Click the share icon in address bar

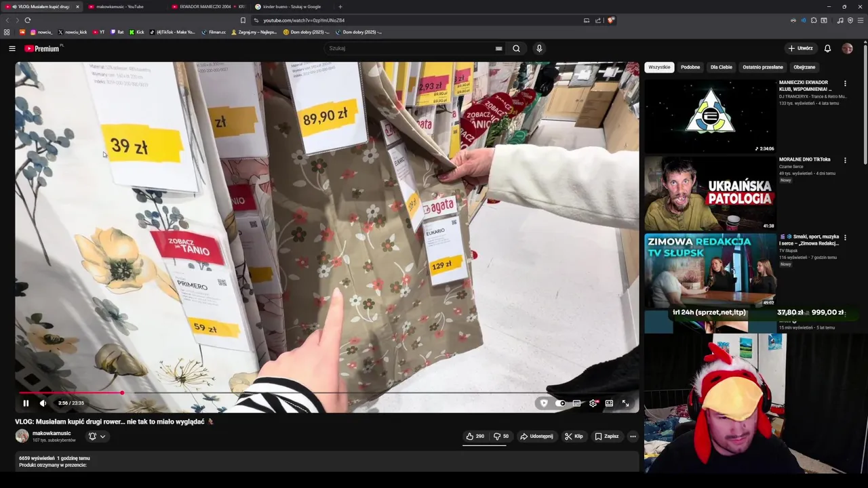[598, 20]
